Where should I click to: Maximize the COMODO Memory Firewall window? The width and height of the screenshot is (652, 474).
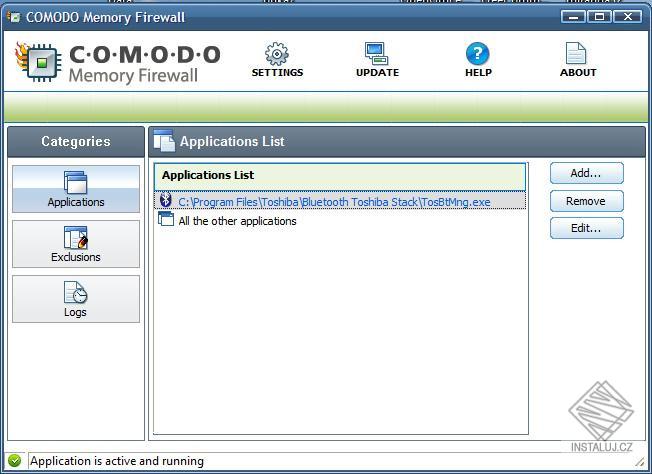pos(600,17)
